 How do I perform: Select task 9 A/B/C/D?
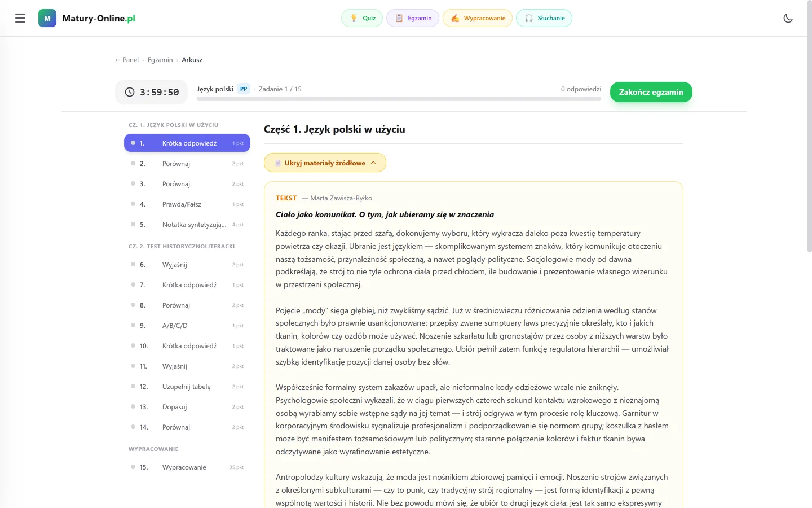click(x=187, y=326)
